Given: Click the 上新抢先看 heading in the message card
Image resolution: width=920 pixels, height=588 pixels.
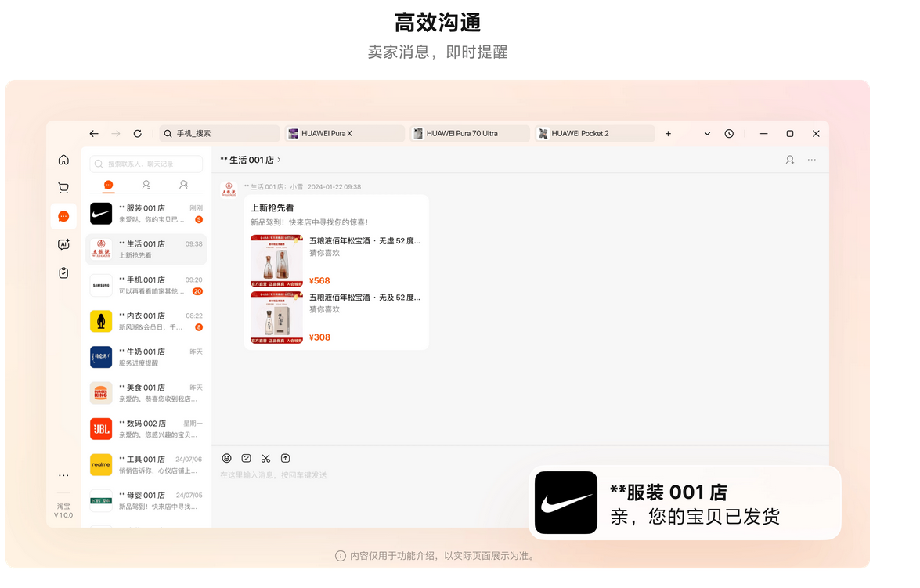Looking at the screenshot, I should pyautogui.click(x=272, y=207).
